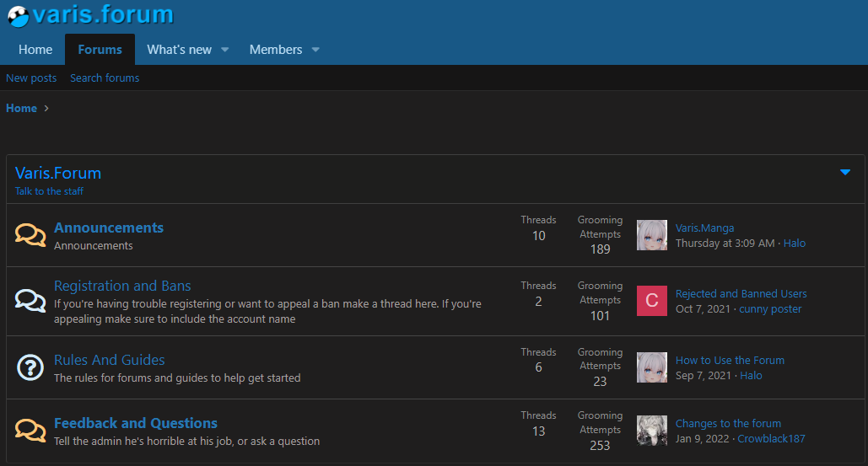
Task: Expand the Members dropdown arrow
Action: coord(315,50)
